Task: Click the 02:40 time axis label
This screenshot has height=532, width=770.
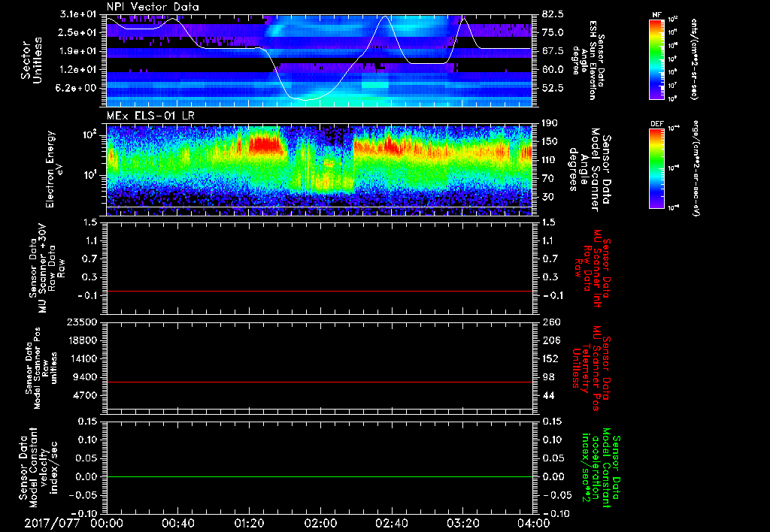Action: pos(391,522)
